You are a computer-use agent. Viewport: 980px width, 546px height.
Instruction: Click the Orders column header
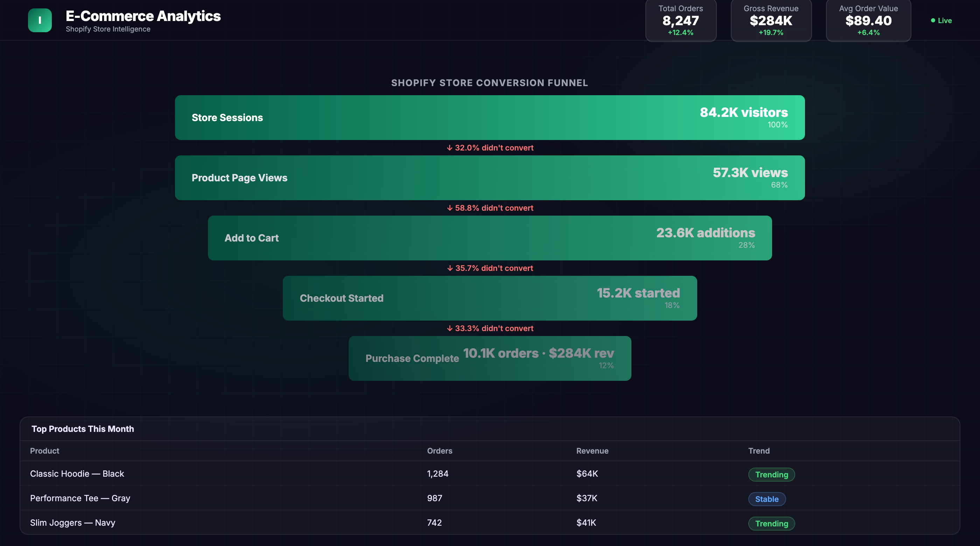[439, 451]
